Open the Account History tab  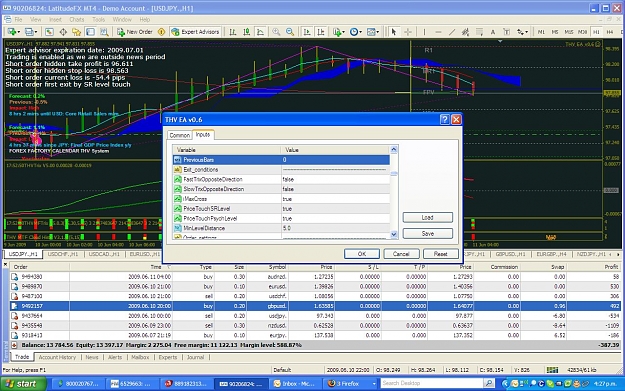coord(57,357)
